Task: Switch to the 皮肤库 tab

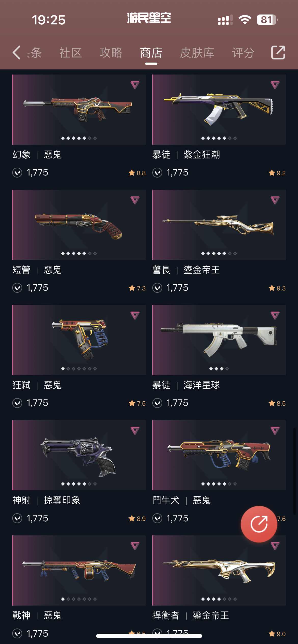Action: click(x=197, y=53)
